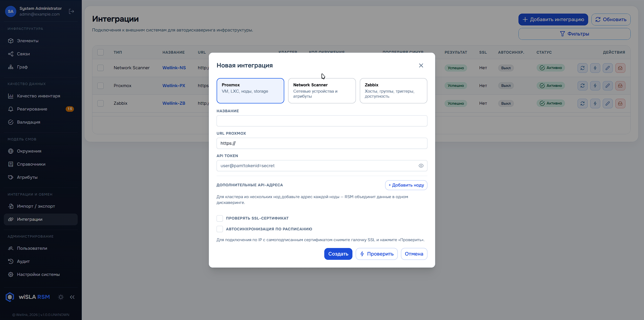
Task: Select the Network Scanner integration type card
Action: pos(322,91)
